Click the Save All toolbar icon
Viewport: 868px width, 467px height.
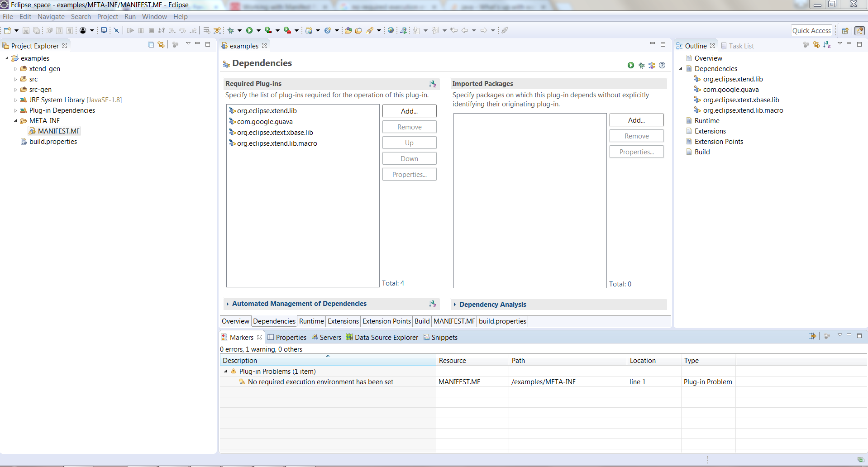pyautogui.click(x=36, y=30)
